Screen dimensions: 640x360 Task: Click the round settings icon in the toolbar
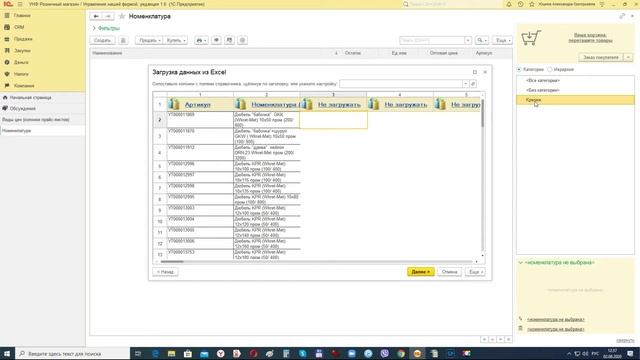(x=242, y=40)
